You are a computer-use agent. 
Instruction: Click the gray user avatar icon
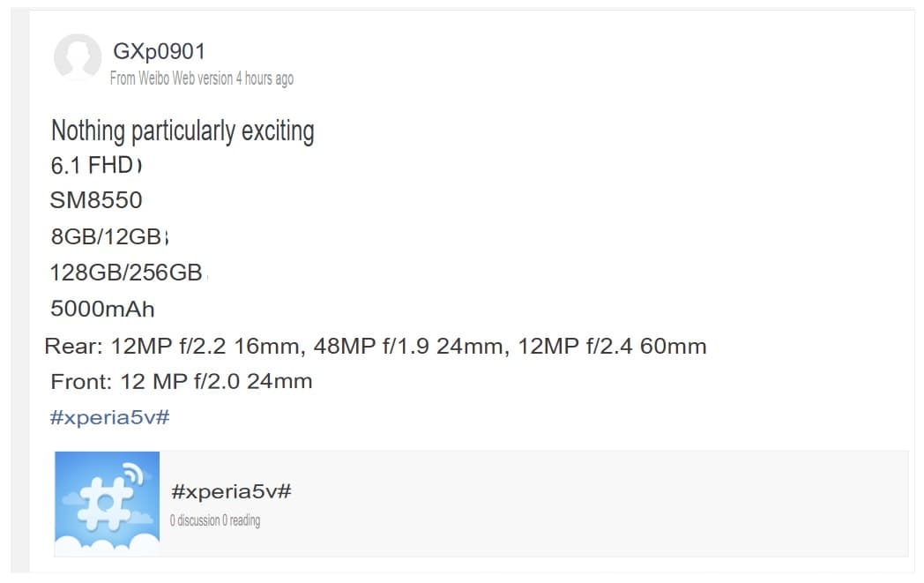click(78, 57)
